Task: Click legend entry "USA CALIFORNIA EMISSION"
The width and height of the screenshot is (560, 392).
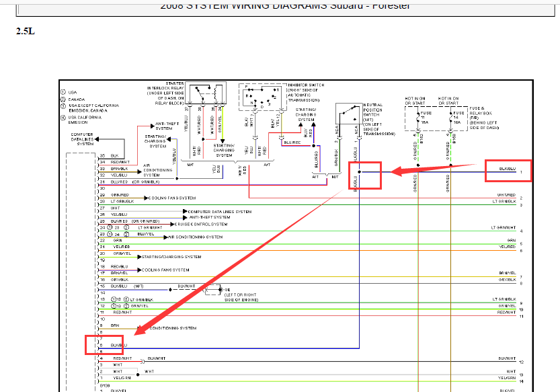Action: (x=81, y=120)
